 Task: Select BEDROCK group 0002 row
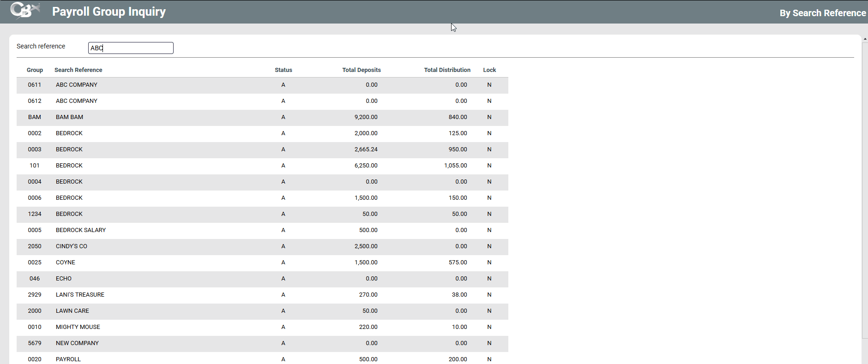69,133
